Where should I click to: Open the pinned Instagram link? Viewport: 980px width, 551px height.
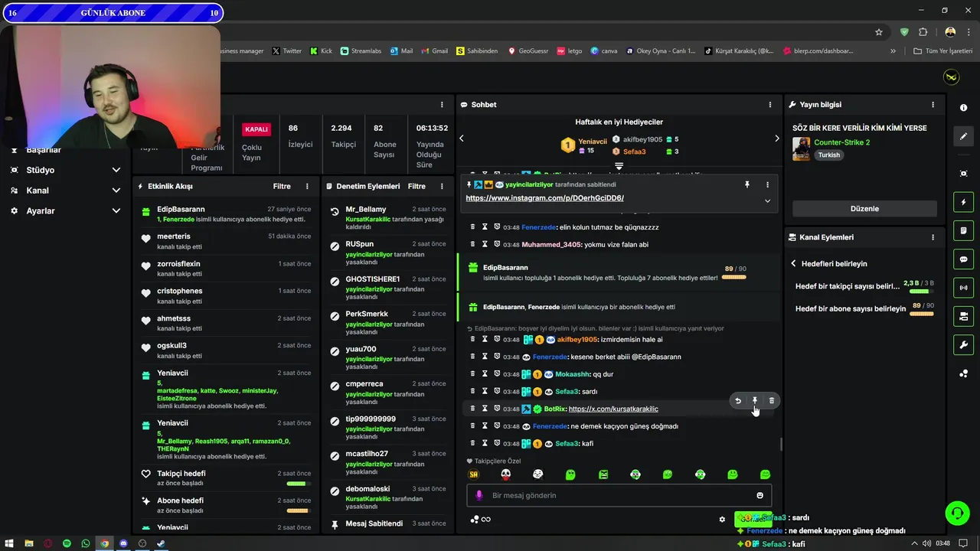point(544,198)
